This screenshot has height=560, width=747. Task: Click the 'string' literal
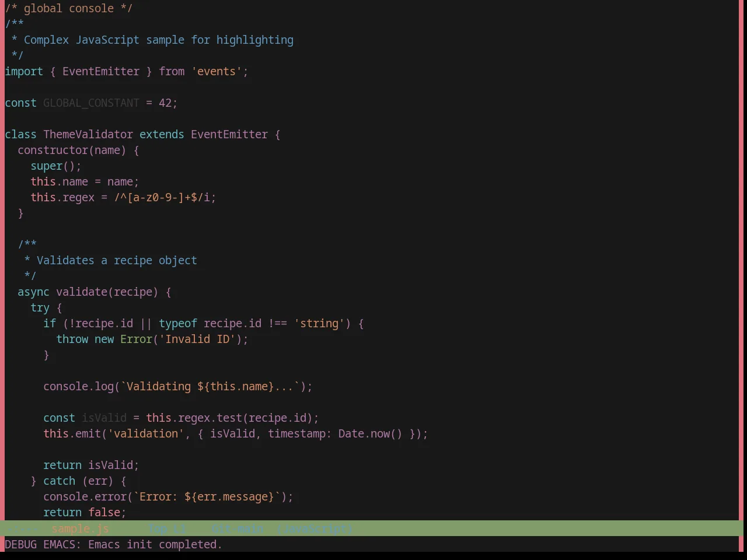click(319, 323)
